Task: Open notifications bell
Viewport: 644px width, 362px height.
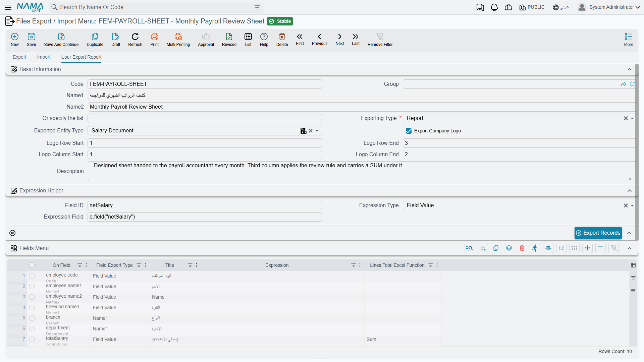Action: [494, 7]
